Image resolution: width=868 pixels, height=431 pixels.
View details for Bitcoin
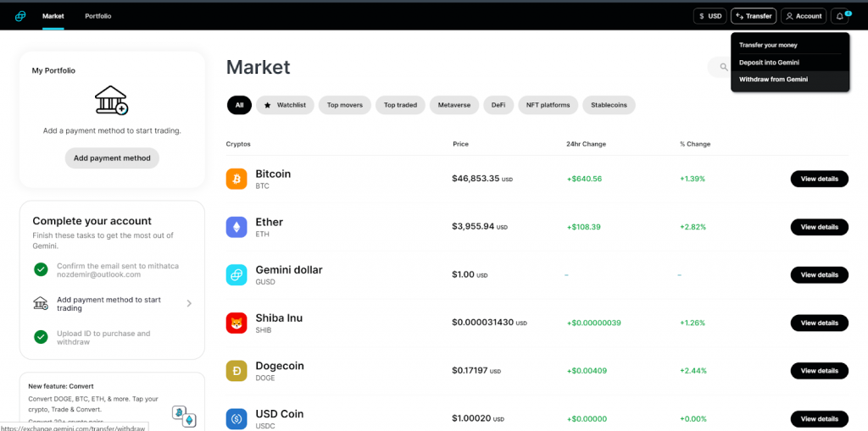[x=820, y=179]
